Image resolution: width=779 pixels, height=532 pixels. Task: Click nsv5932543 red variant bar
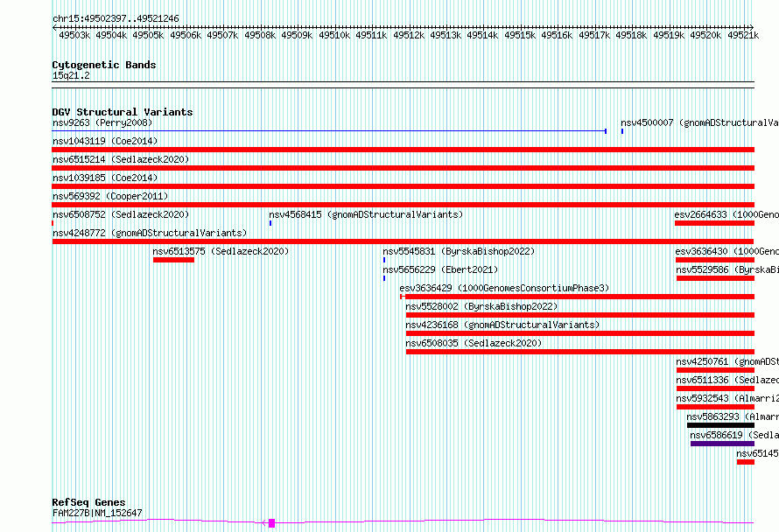tap(715, 407)
